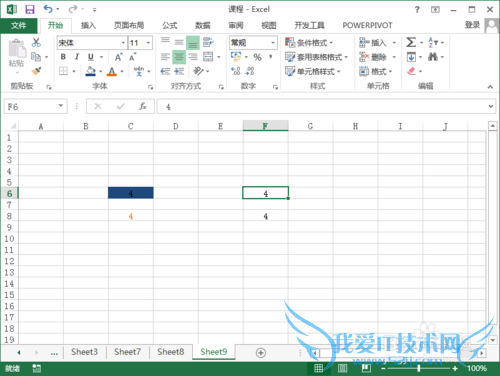Click the sign-in link at top right
This screenshot has width=500, height=376.
472,25
